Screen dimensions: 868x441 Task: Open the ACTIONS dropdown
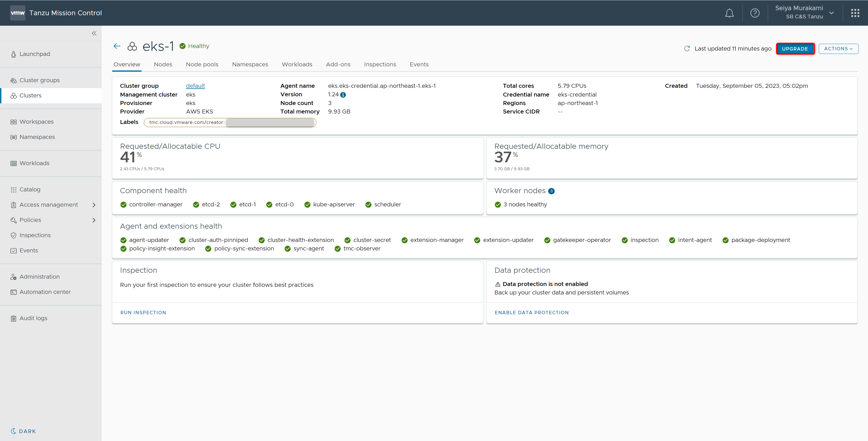click(838, 49)
